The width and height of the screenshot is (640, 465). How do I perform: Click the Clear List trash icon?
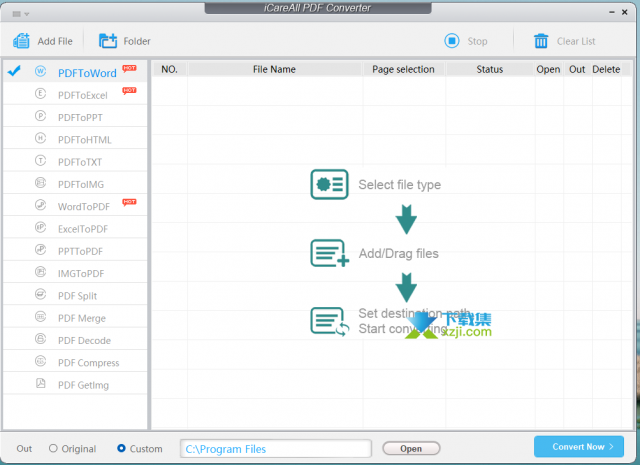(x=541, y=41)
